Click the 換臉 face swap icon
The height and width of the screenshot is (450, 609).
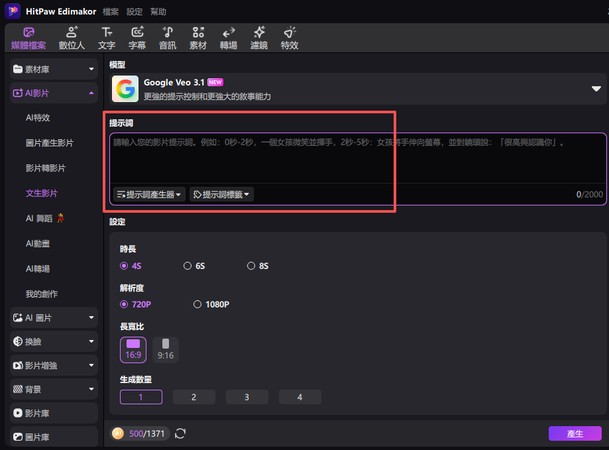(17, 341)
